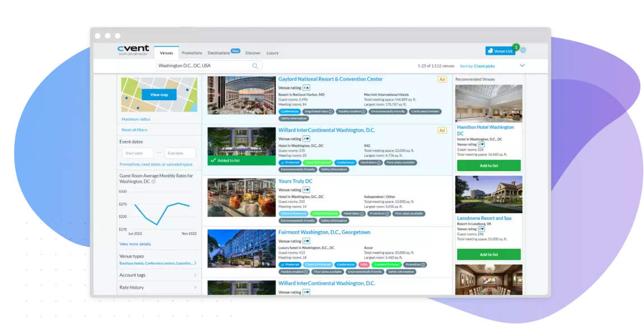Viewport: 644px width, 324px height.
Task: Click Fairmont's MSA tag
Action: click(x=363, y=265)
